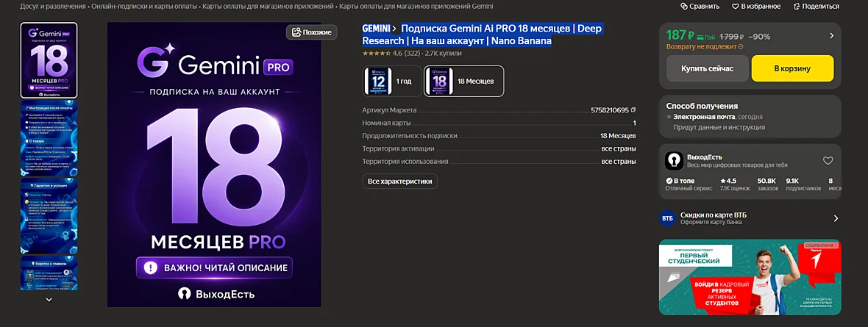Click the ВыходЕсть seller logo
This screenshot has height=327, width=868.
click(673, 160)
